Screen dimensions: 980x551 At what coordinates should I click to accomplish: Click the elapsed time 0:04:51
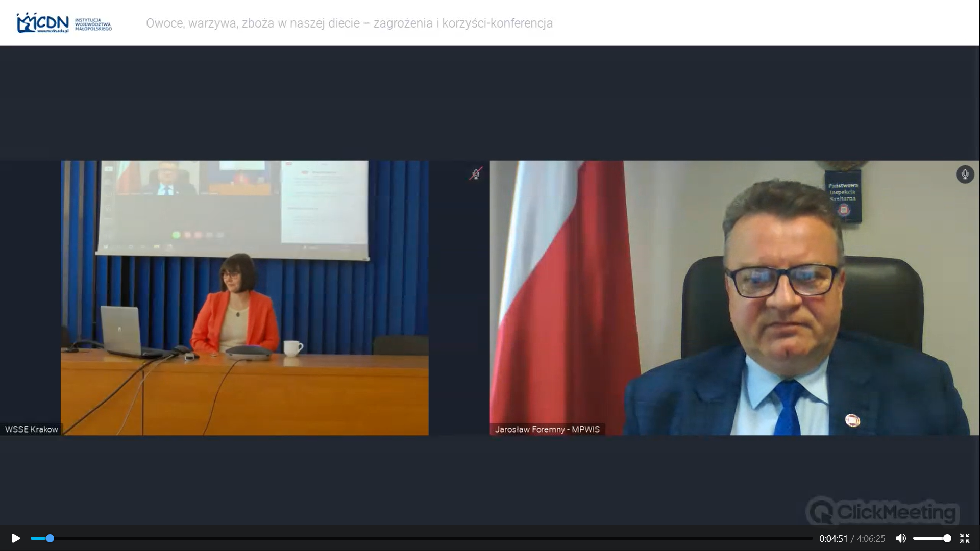(833, 539)
